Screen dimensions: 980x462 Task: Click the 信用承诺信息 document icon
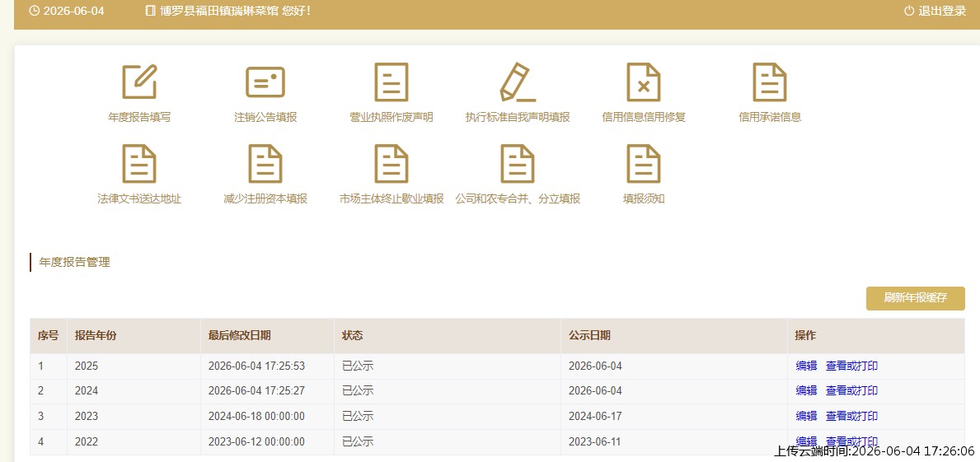pos(770,82)
